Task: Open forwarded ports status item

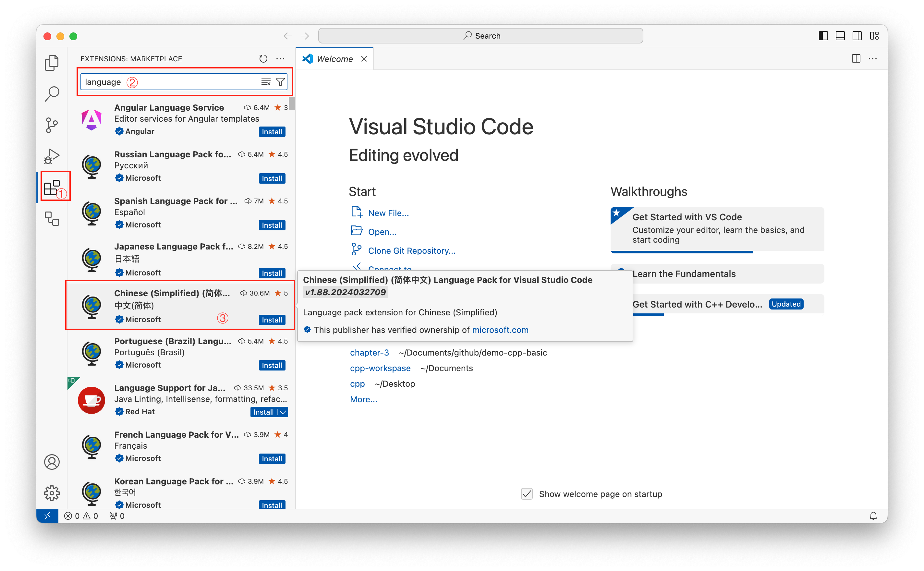Action: pyautogui.click(x=117, y=516)
